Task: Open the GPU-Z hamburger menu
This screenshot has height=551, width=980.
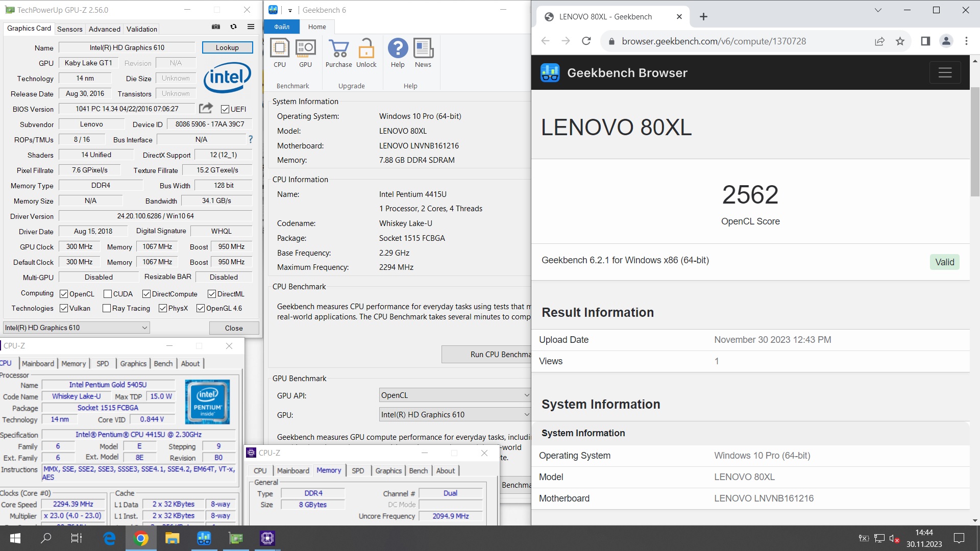Action: click(251, 27)
